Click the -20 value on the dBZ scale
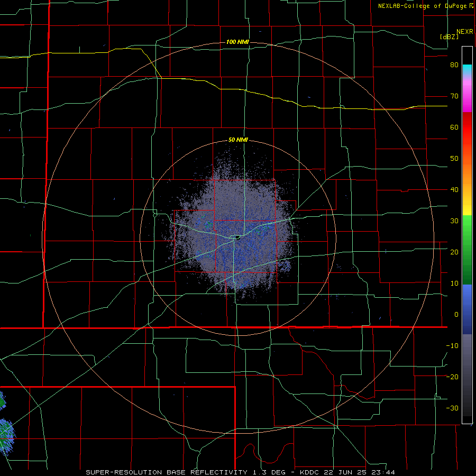The image size is (476, 476). point(452,377)
